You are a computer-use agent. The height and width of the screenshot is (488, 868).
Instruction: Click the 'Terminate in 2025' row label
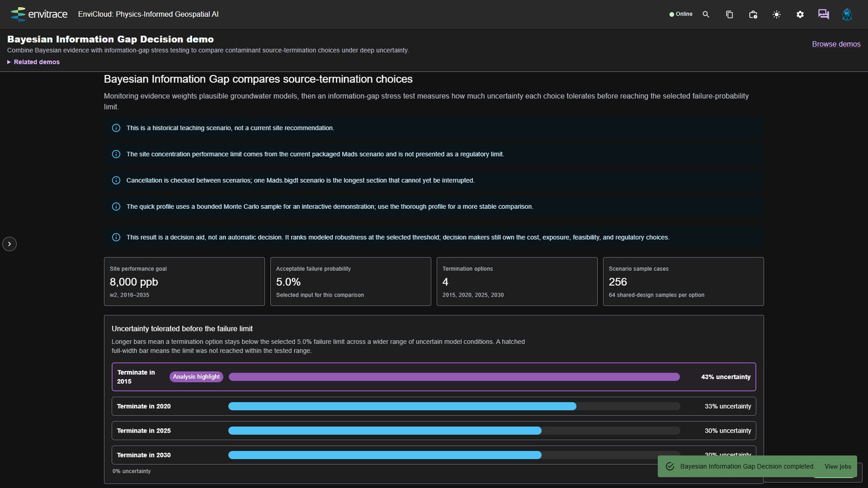144,431
